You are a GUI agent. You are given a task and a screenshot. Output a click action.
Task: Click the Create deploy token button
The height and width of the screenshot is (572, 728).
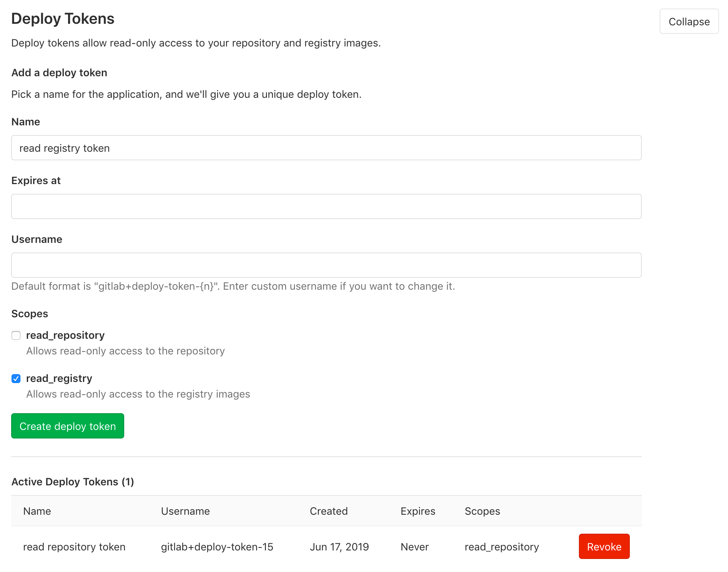67,426
